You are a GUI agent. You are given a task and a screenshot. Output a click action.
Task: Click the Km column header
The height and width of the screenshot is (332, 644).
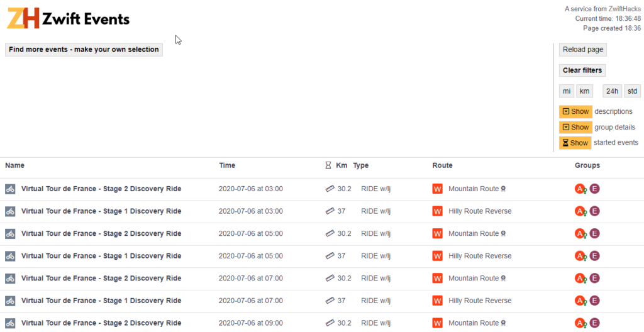point(341,165)
